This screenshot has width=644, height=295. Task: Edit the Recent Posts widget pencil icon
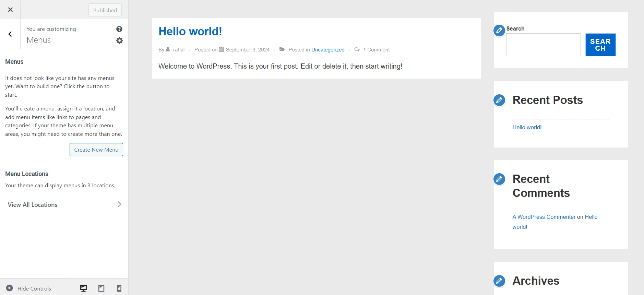tap(499, 100)
